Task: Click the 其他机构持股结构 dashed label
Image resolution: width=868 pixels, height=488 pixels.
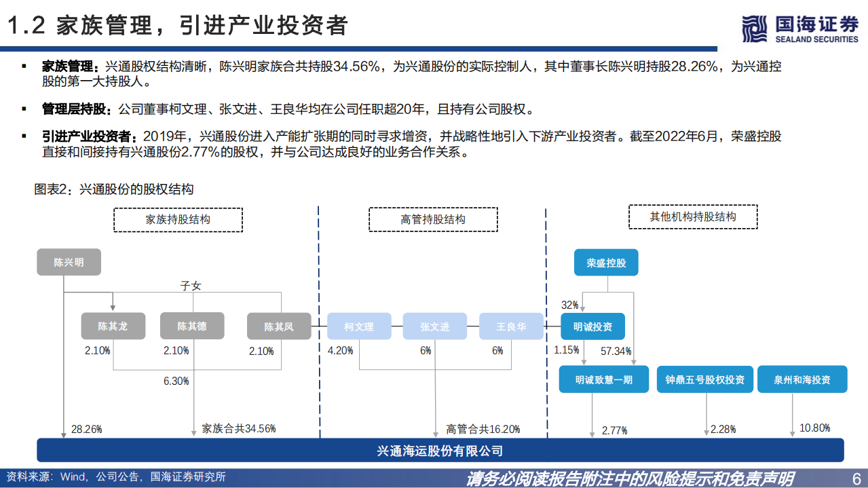Action: [693, 217]
